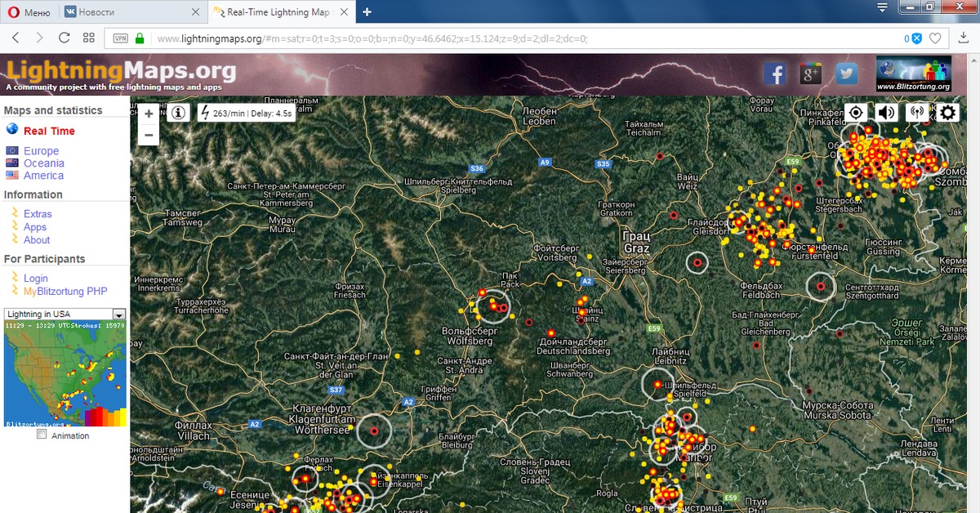Select the Real-Time Lightning Map tab

coord(280,12)
